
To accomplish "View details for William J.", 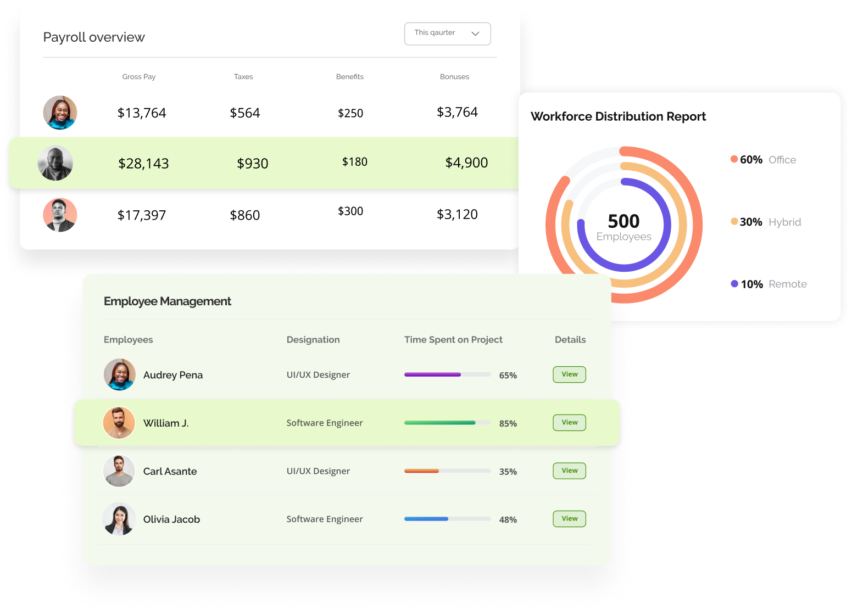I will click(569, 423).
